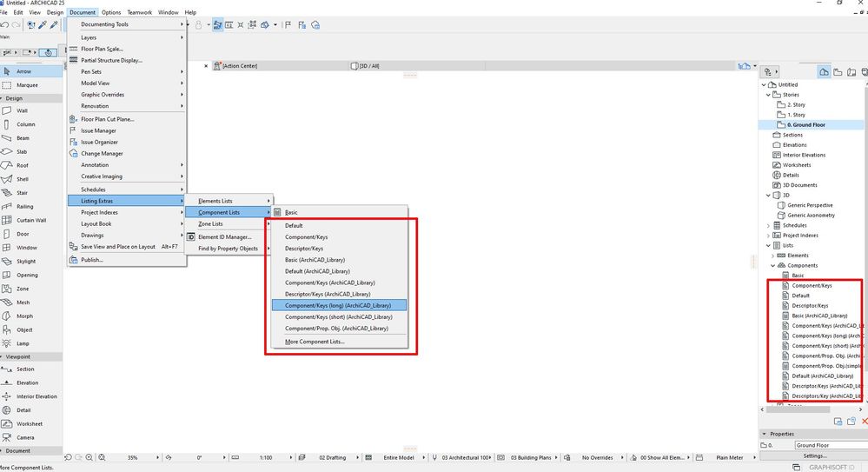Open the Teamwork menu
The width and height of the screenshot is (868, 472).
click(140, 12)
